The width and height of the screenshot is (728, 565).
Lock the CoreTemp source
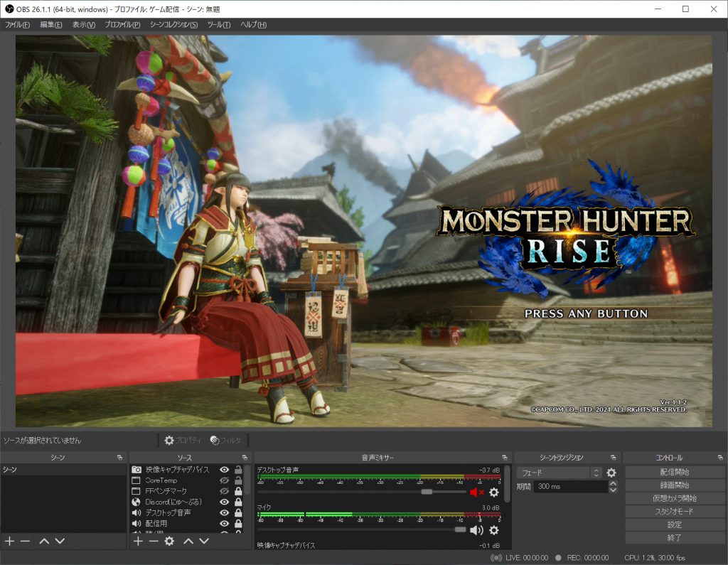point(238,480)
